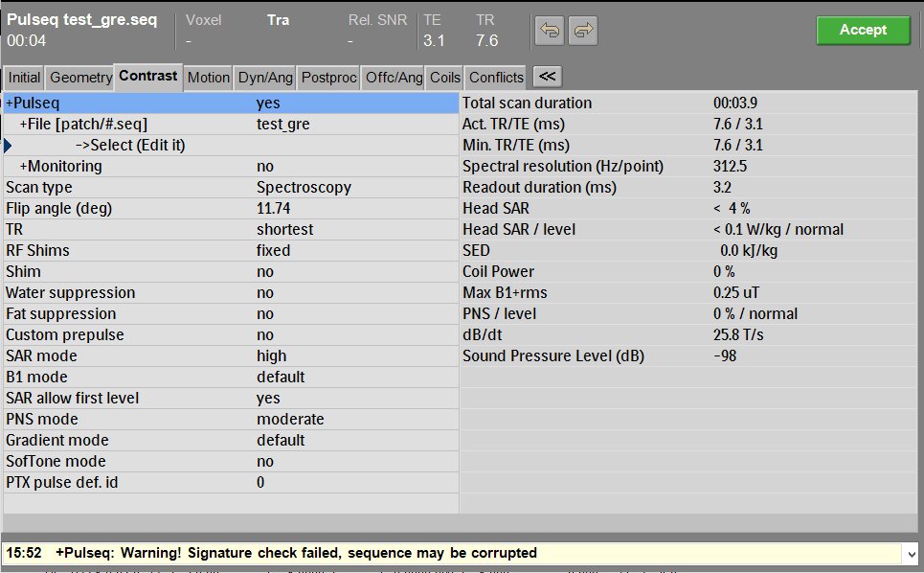Toggle Fat suppression setting
The image size is (924, 573).
point(265,314)
